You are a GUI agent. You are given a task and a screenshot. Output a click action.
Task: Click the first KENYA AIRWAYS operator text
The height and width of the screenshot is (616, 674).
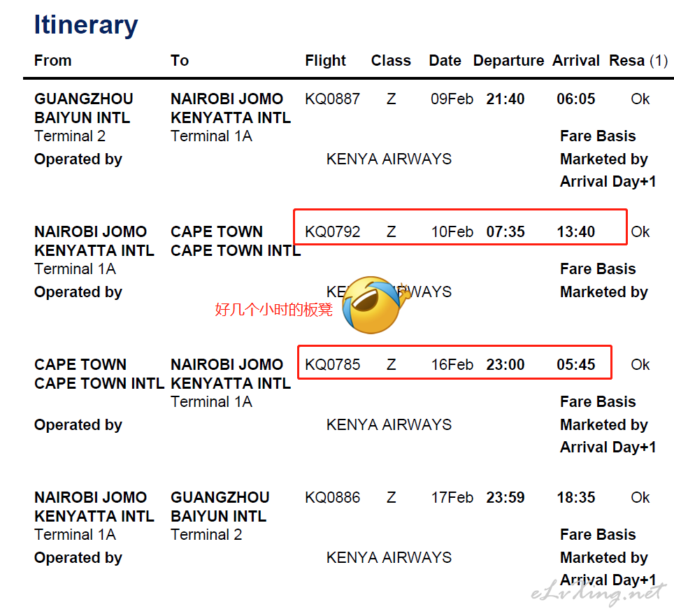pyautogui.click(x=389, y=159)
